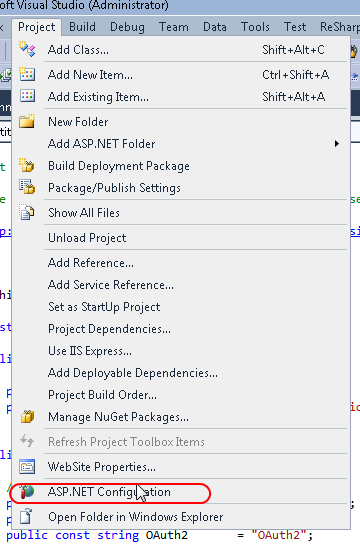Click the Manage NuGet Packages icon
Image resolution: width=360 pixels, height=546 pixels.
click(x=27, y=416)
